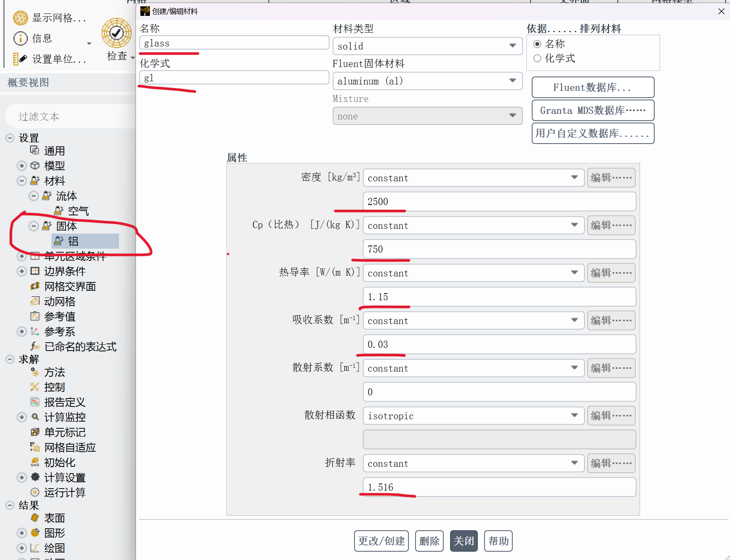Collapse the 固体 tree node

click(34, 226)
